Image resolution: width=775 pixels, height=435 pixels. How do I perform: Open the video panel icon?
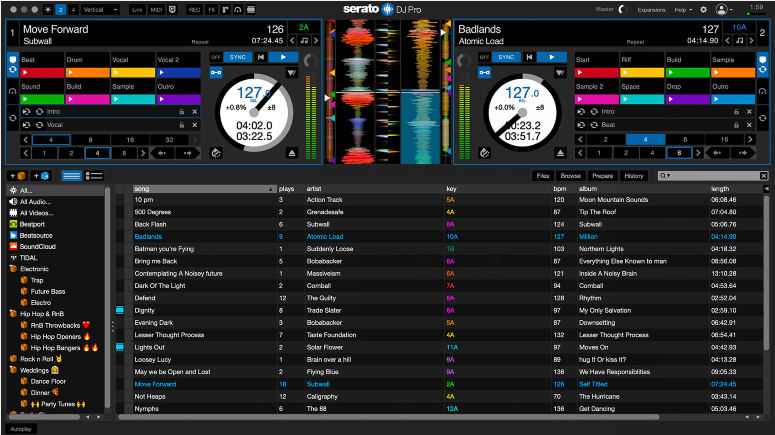[x=251, y=9]
